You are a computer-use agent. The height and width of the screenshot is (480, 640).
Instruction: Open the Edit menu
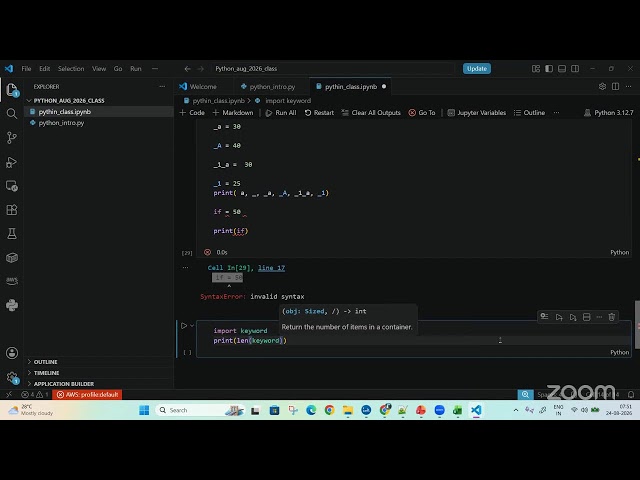tap(44, 69)
